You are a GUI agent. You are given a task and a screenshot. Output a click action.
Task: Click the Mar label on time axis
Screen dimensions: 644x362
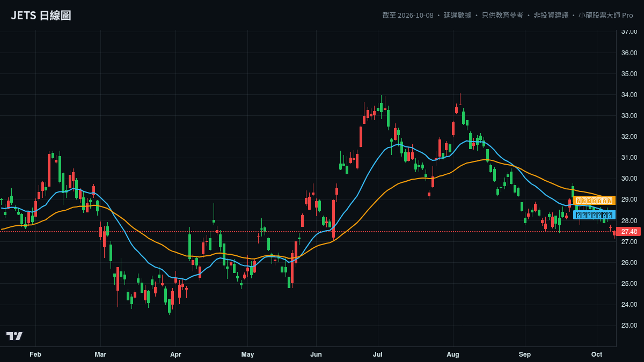click(x=100, y=354)
